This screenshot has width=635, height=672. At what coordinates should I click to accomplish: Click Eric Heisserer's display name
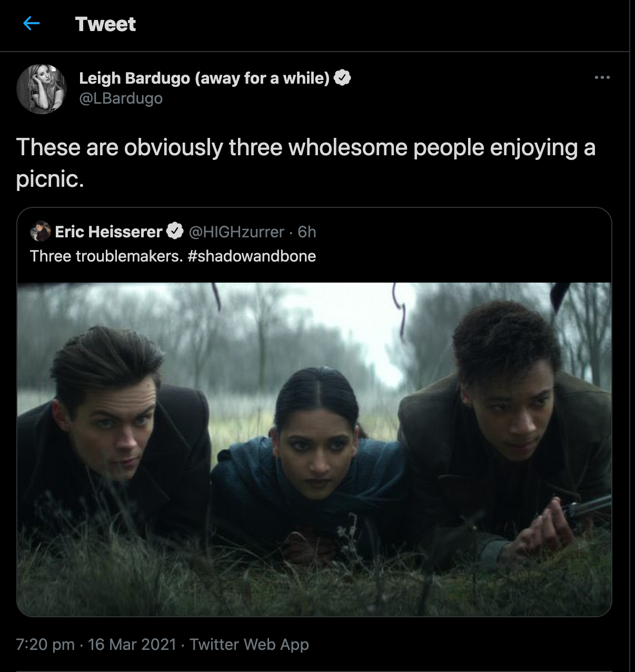[x=108, y=232]
